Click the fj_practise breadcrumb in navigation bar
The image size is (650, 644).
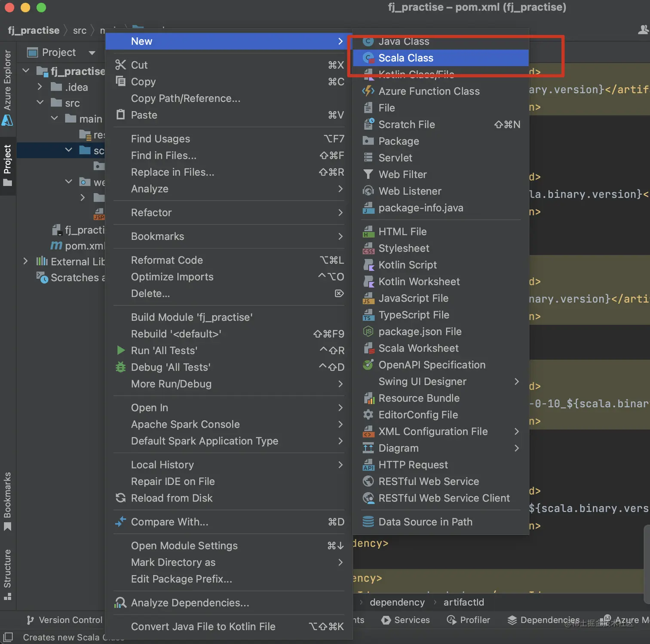[34, 31]
